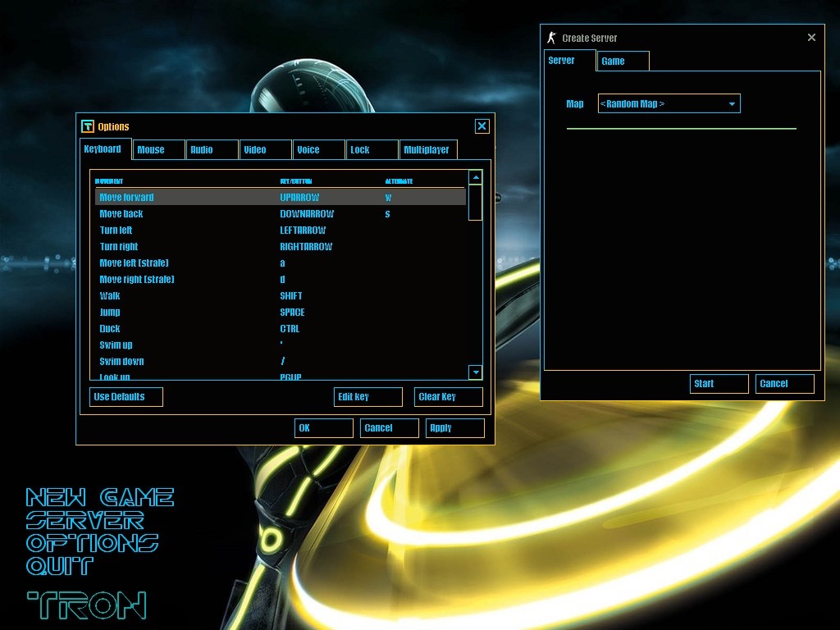Select the Move left (strafe) row
840x630 pixels.
[281, 263]
